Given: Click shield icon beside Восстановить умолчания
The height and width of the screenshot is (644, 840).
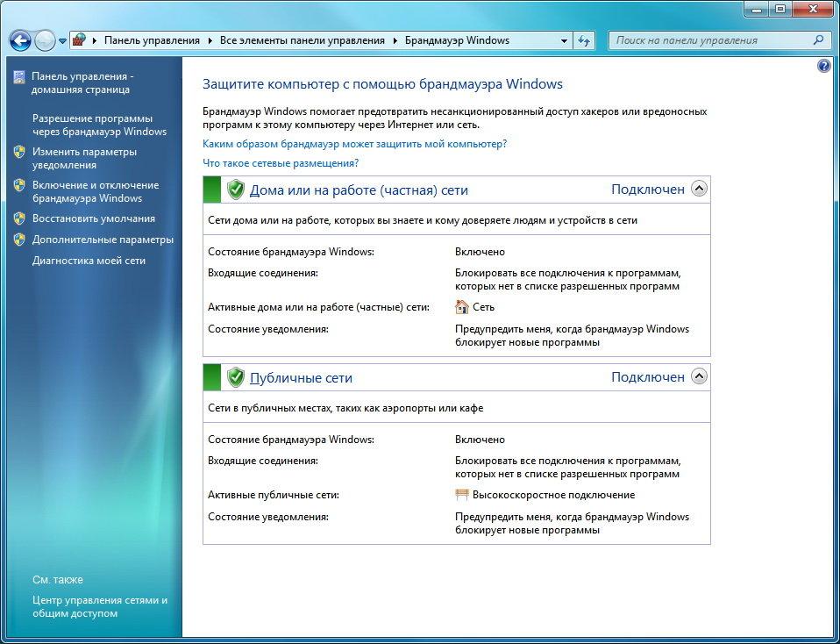Looking at the screenshot, I should click(19, 218).
